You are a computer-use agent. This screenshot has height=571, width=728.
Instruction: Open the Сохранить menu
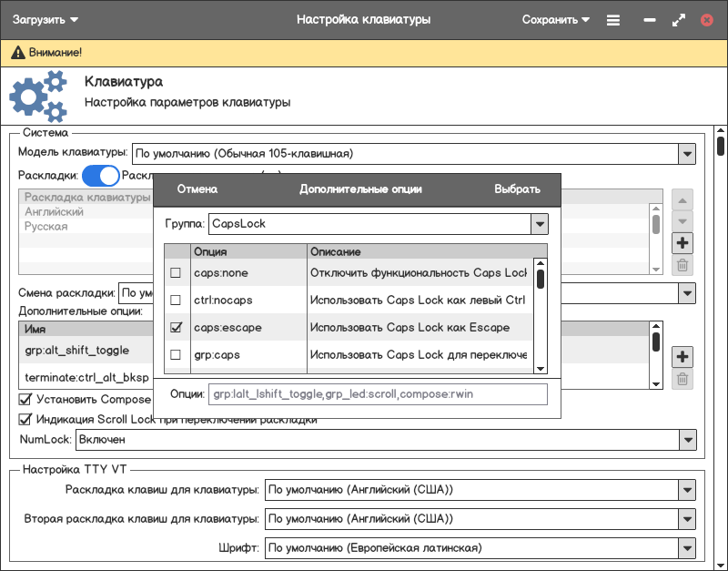pyautogui.click(x=555, y=19)
